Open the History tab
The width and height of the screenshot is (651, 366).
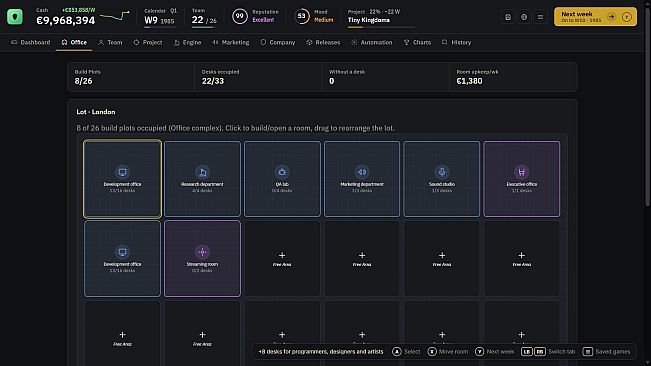(457, 42)
